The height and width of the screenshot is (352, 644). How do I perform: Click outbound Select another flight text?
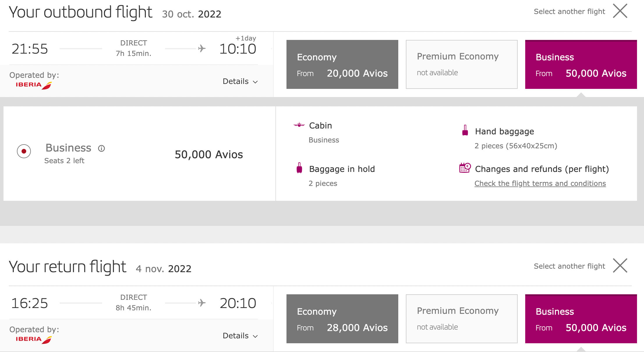point(569,11)
